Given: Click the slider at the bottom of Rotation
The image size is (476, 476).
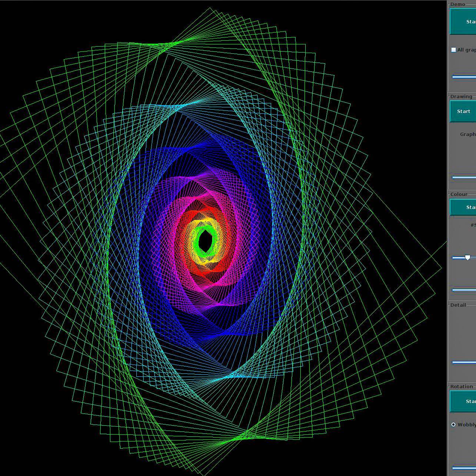Looking at the screenshot, I should [x=464, y=468].
